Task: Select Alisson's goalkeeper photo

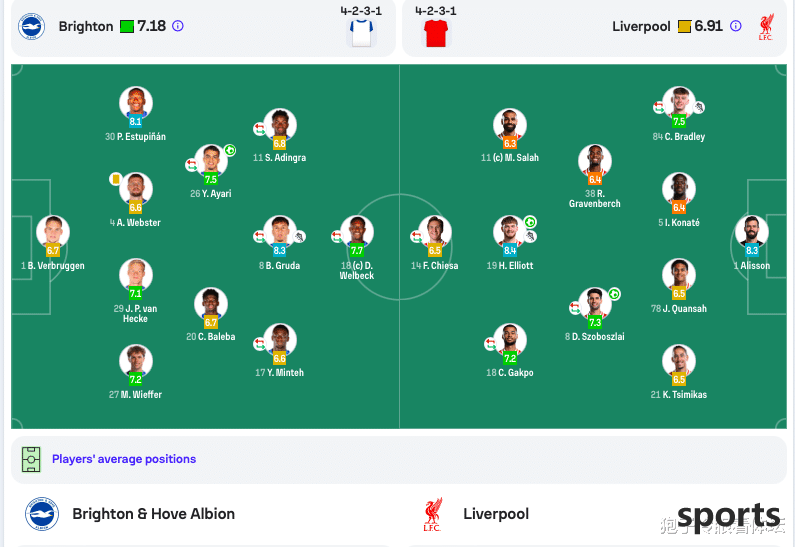Action: point(752,232)
